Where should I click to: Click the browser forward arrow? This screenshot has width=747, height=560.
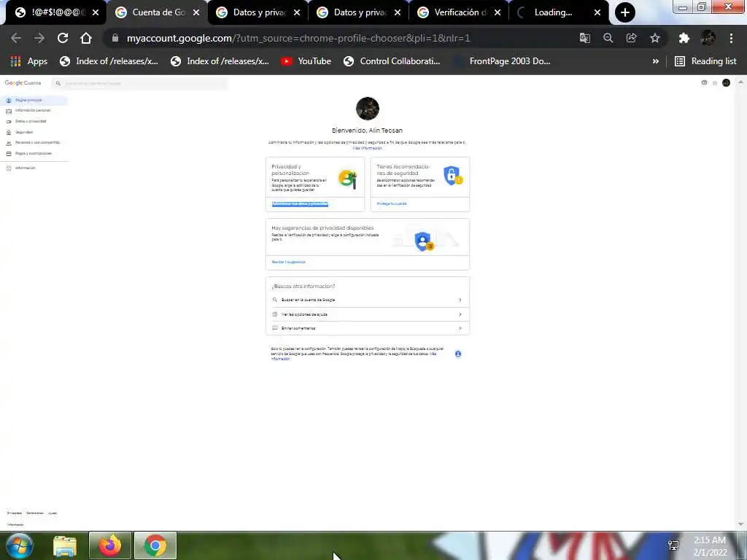point(39,38)
